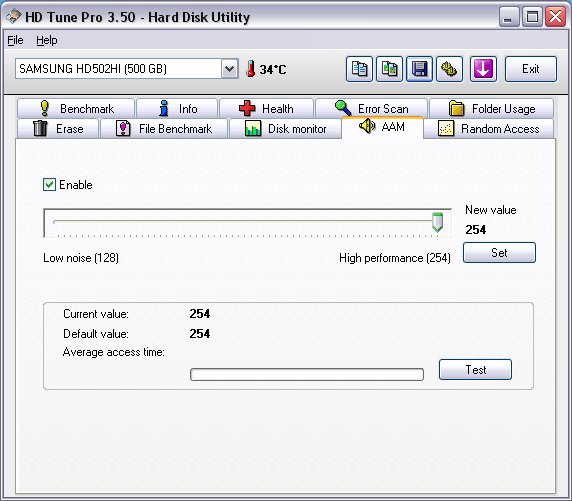Click the copy info to clipboard icon
The height and width of the screenshot is (501, 572).
click(x=359, y=69)
